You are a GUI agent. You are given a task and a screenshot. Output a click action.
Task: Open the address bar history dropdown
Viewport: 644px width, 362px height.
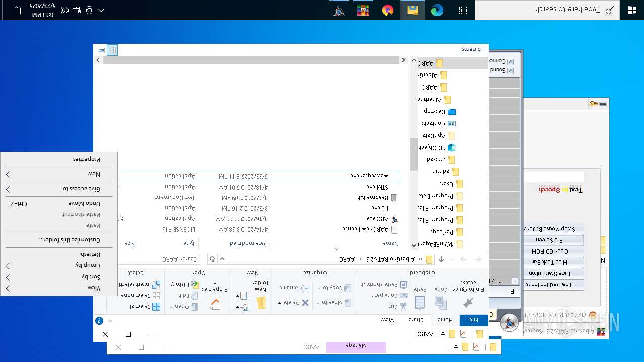(222, 259)
